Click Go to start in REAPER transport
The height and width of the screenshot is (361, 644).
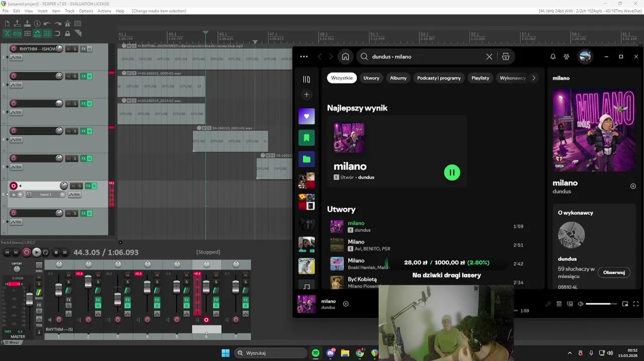click(7, 252)
